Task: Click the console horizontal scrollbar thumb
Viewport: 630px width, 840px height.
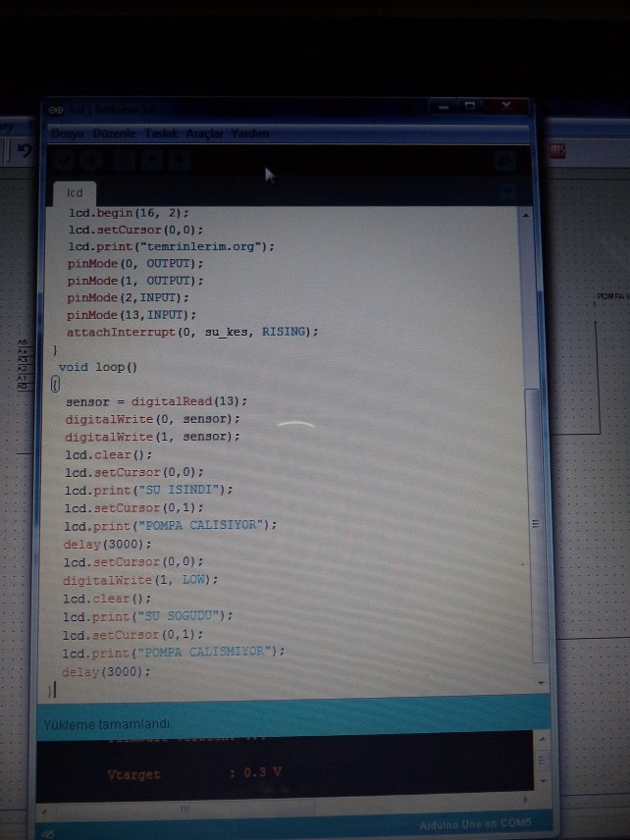Action: pyautogui.click(x=184, y=809)
